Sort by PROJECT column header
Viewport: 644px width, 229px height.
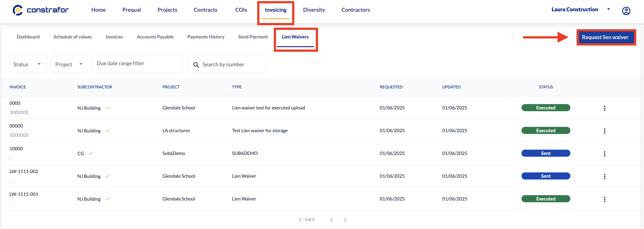[171, 87]
